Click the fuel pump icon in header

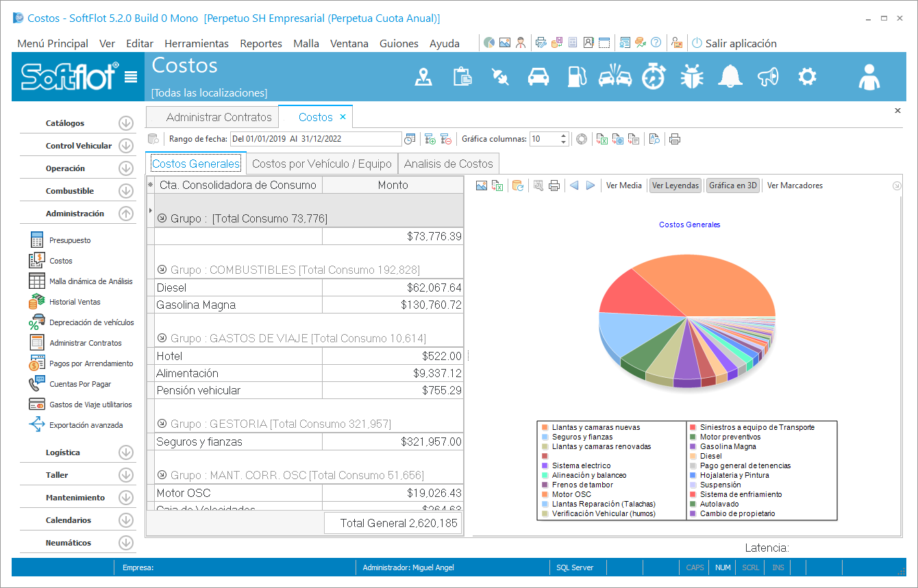tap(577, 77)
